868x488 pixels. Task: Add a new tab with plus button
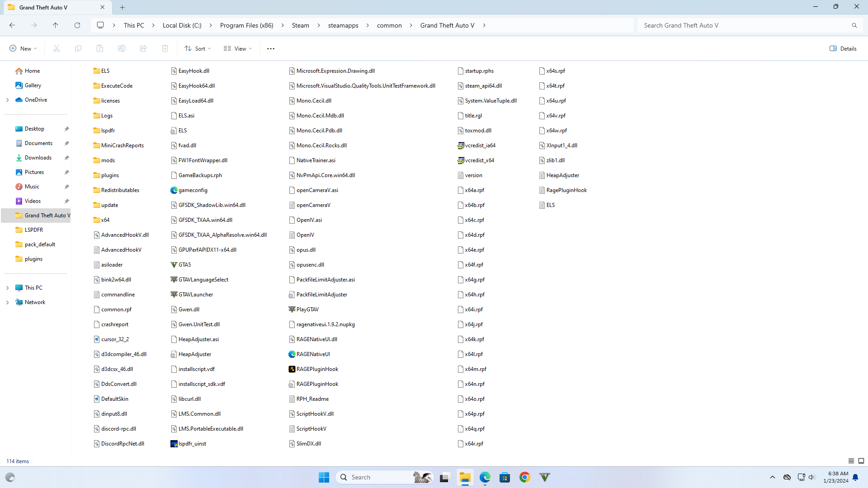(x=123, y=7)
